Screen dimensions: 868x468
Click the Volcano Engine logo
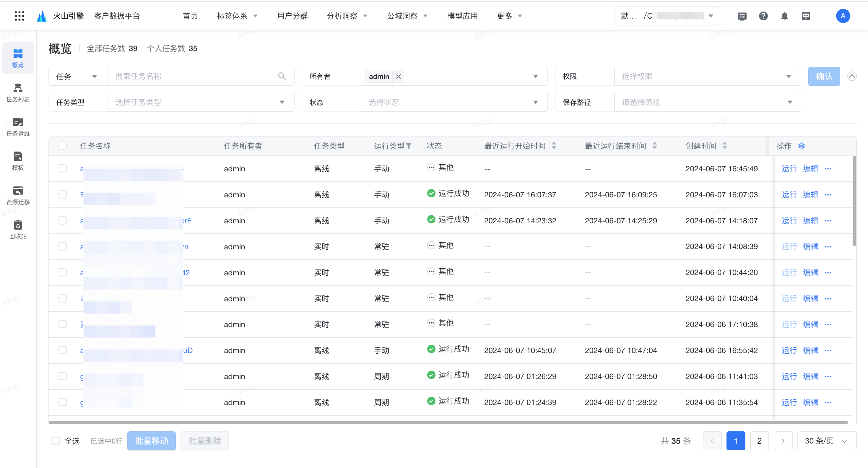coord(41,16)
